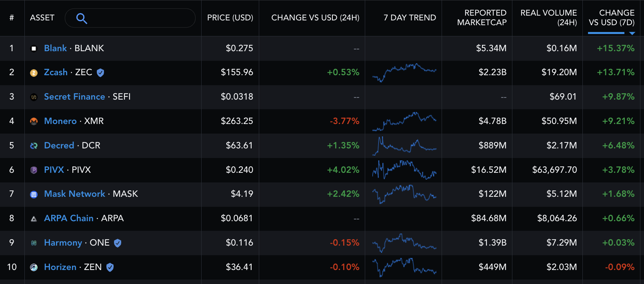Viewport: 644px width, 284px height.
Task: Click Harmony verified shield badge
Action: tap(118, 243)
